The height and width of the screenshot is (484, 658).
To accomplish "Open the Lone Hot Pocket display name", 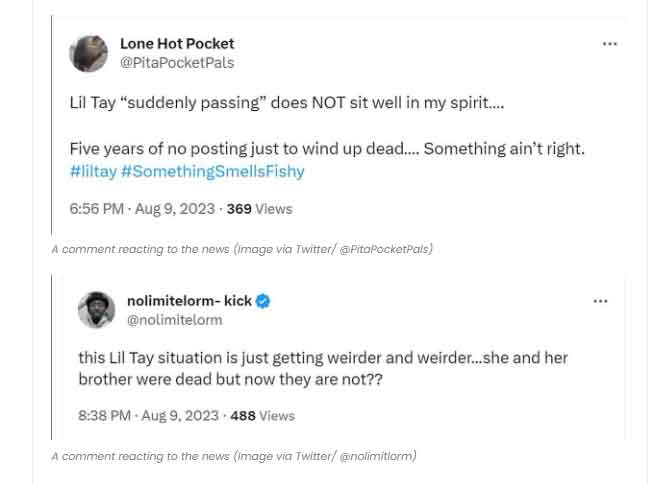I will pos(177,44).
